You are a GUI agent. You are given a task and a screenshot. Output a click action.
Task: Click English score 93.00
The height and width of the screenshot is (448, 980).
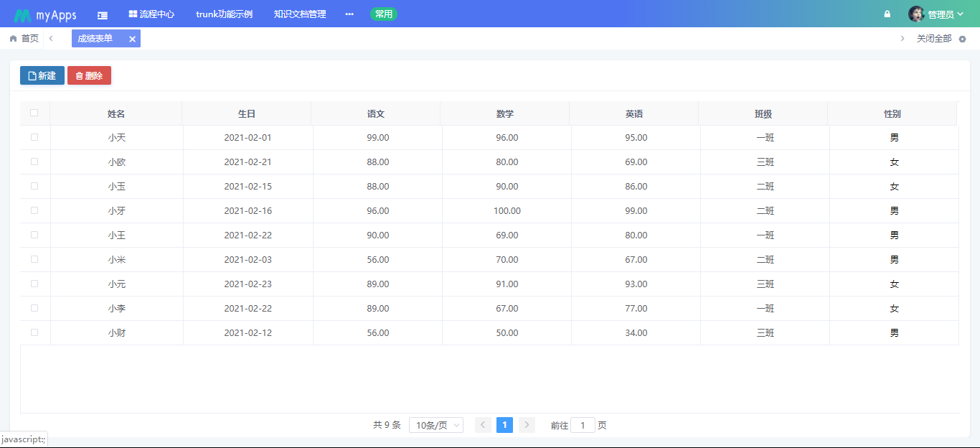636,284
